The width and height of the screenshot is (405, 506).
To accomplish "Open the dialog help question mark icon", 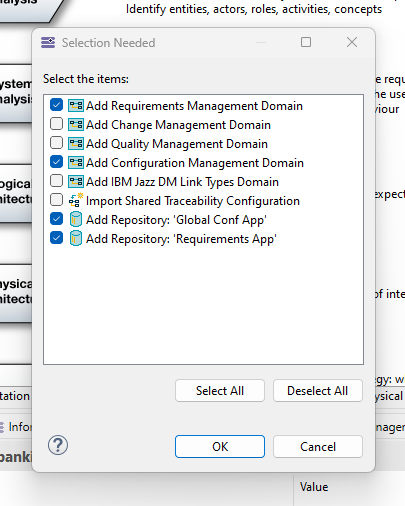I will click(x=58, y=445).
